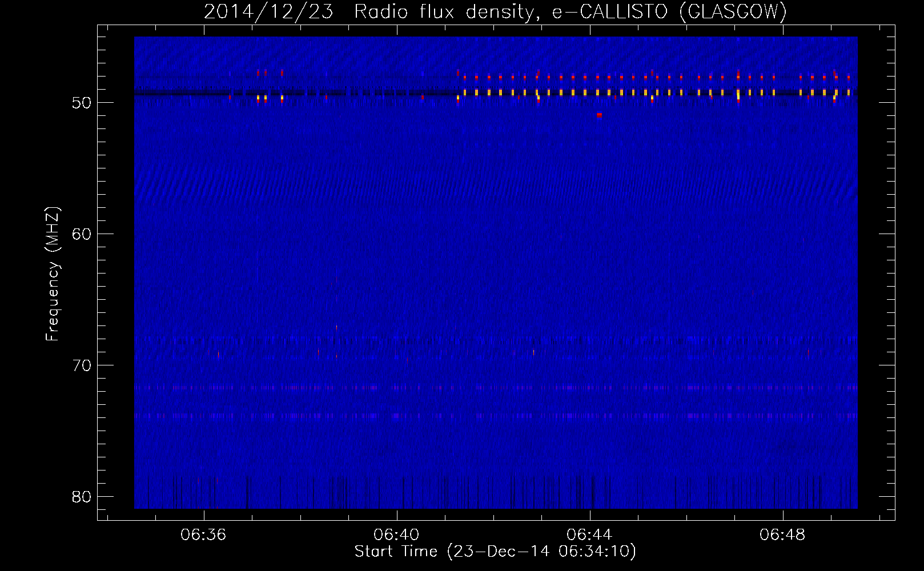924x571 pixels.
Task: Click the 06:40 time tick label
Action: (396, 535)
